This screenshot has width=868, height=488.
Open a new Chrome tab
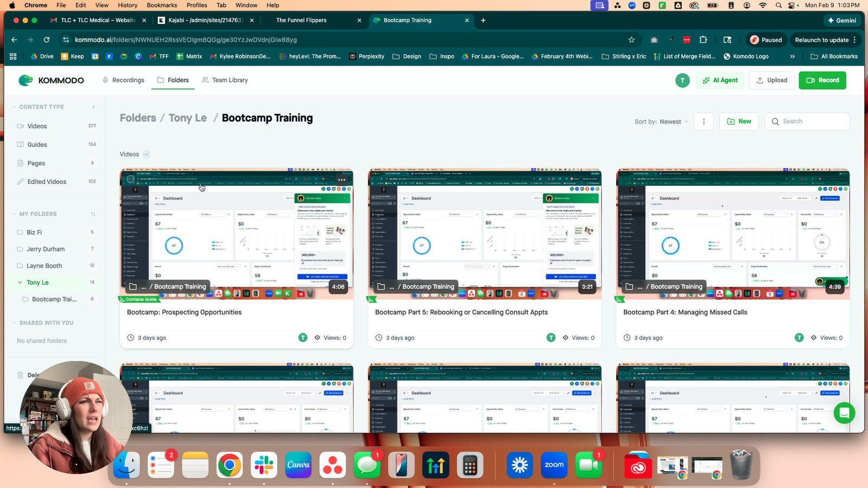tap(483, 20)
